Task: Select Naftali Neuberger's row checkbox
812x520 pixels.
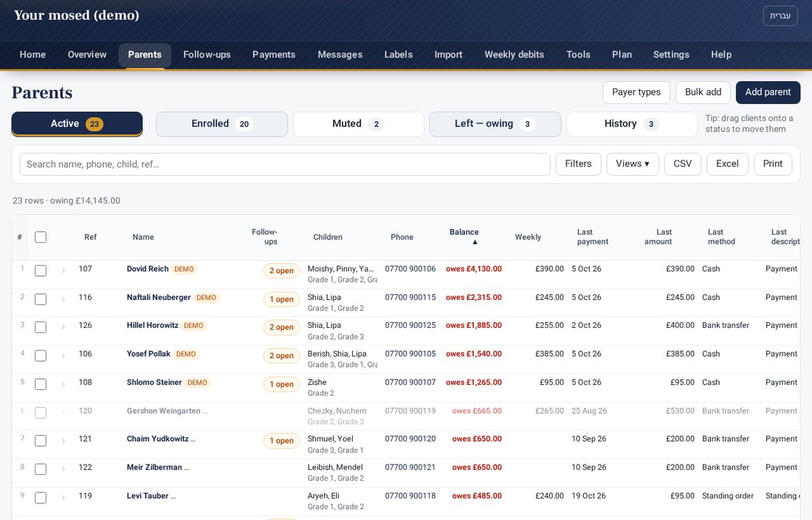Action: coord(41,299)
